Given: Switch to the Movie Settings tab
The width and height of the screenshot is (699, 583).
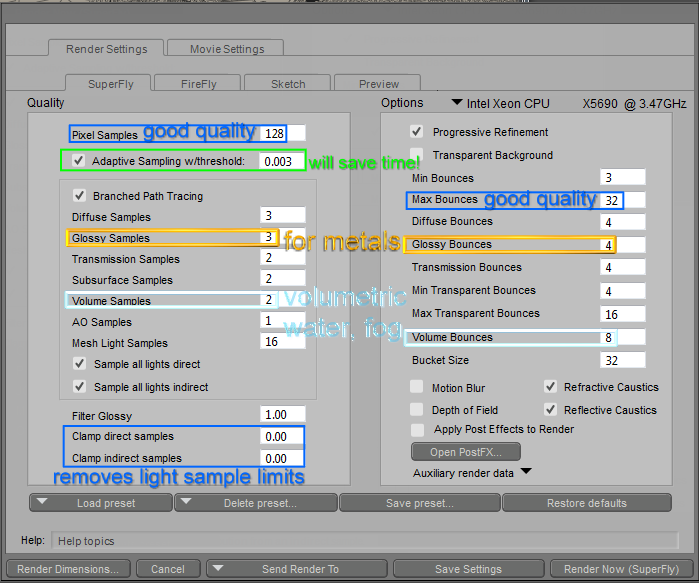Looking at the screenshot, I should (227, 49).
